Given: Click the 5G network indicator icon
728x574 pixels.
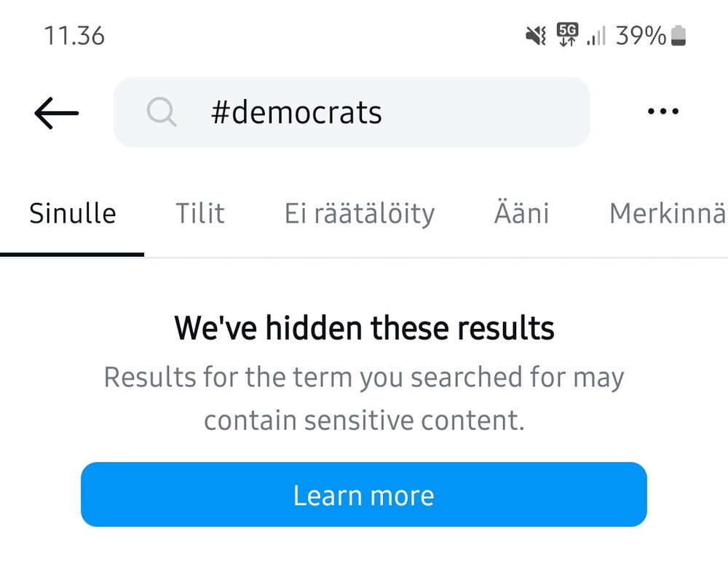Looking at the screenshot, I should [x=567, y=34].
